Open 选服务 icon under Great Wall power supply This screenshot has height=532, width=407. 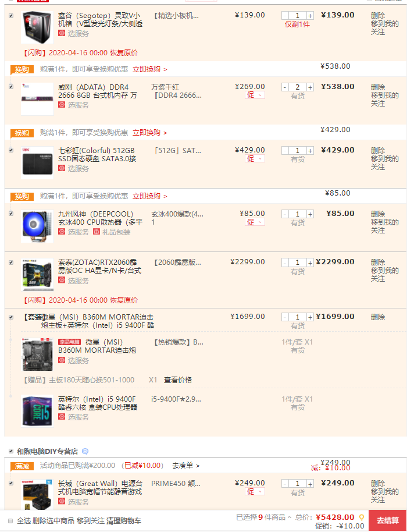pos(61,502)
